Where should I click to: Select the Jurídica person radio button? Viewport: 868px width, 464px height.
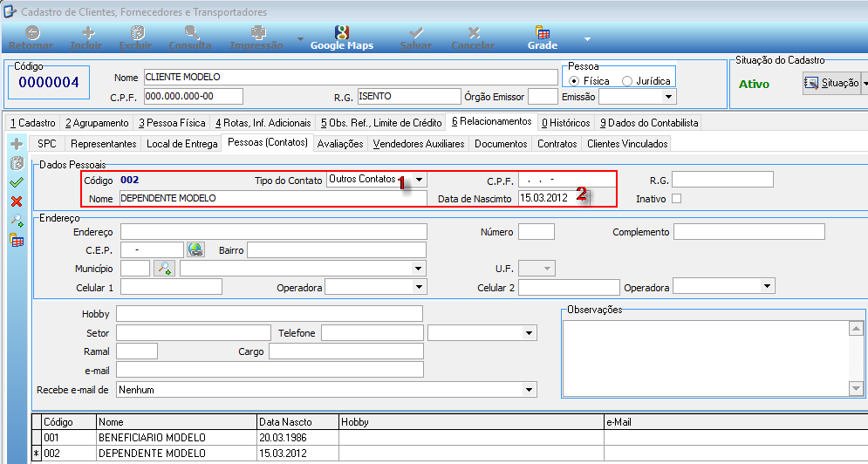tap(627, 81)
